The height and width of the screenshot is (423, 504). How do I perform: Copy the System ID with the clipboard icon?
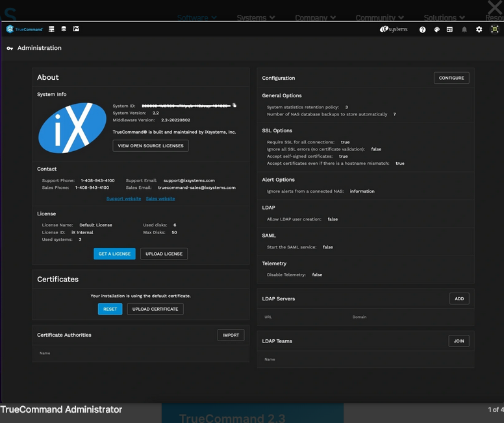tap(234, 105)
